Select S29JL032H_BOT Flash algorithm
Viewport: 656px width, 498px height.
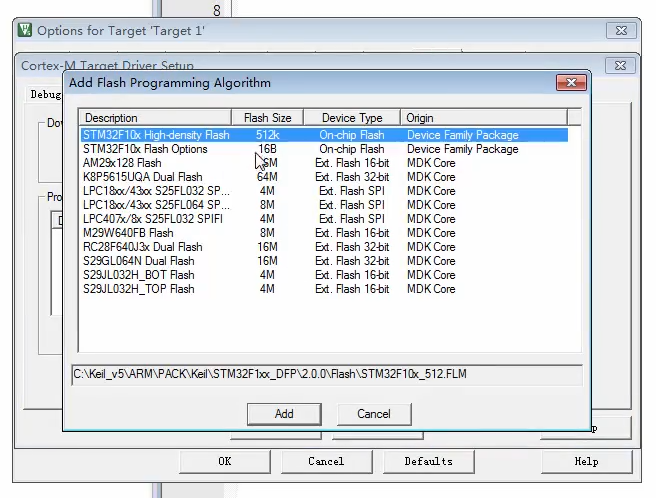point(324,275)
